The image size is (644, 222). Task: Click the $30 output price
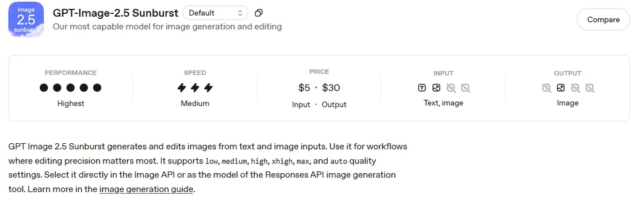click(x=331, y=87)
